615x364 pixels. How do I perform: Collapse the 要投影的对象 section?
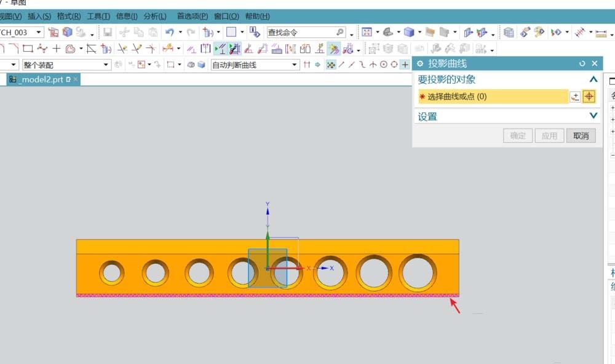593,79
